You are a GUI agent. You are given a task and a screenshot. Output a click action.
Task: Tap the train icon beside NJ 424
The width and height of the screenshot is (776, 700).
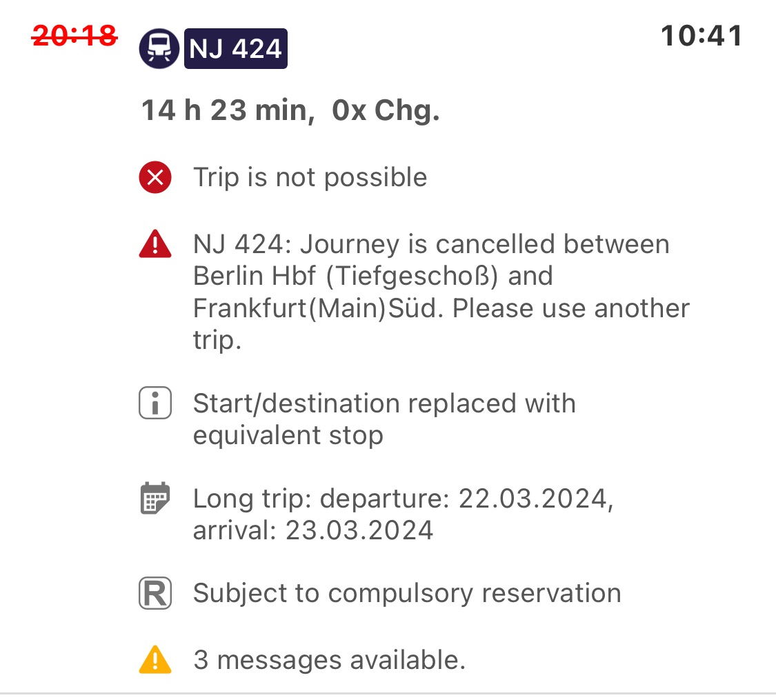pyautogui.click(x=159, y=49)
